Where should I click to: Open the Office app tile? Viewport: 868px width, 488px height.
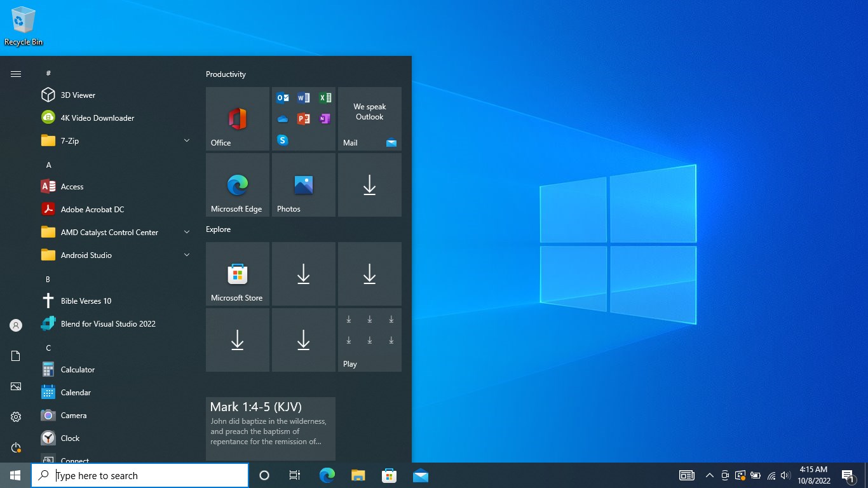pyautogui.click(x=237, y=119)
